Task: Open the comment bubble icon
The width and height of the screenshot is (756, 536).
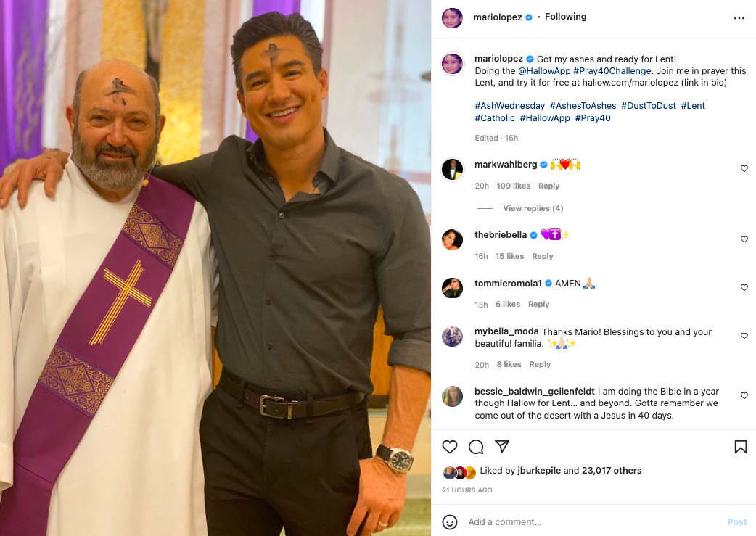Action: tap(476, 447)
